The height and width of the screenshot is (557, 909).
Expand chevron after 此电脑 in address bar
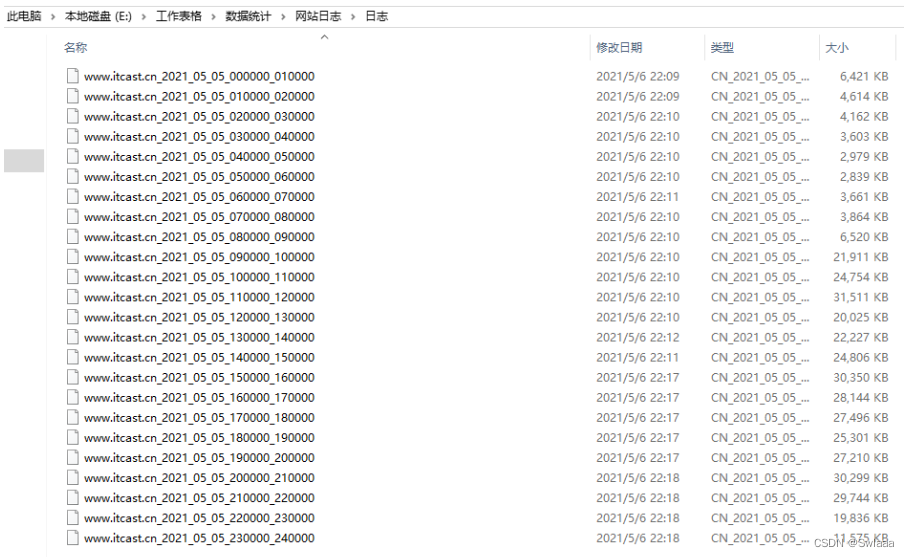pyautogui.click(x=53, y=16)
